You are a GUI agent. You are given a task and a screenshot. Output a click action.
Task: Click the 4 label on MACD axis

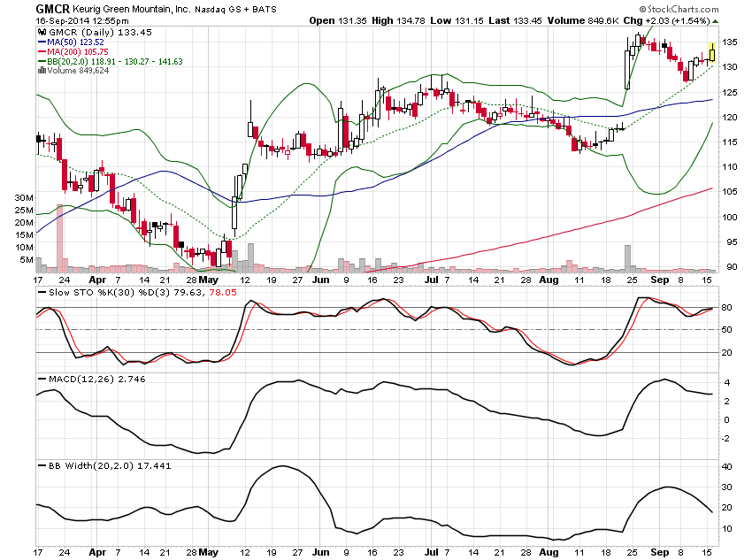point(727,383)
